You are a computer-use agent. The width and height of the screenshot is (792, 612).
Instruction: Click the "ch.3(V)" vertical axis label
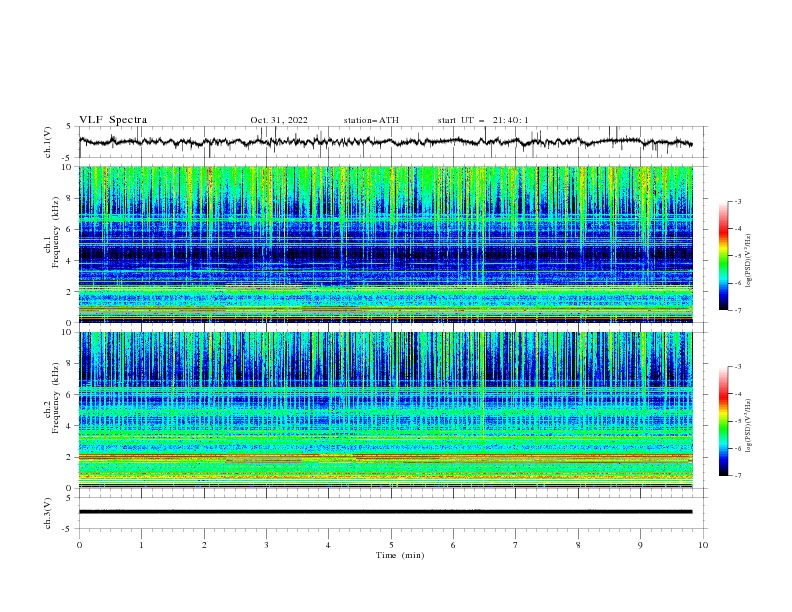click(48, 513)
